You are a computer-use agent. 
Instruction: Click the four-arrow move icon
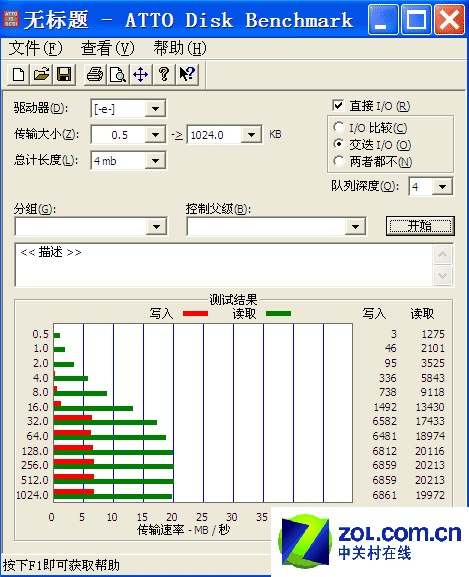141,75
